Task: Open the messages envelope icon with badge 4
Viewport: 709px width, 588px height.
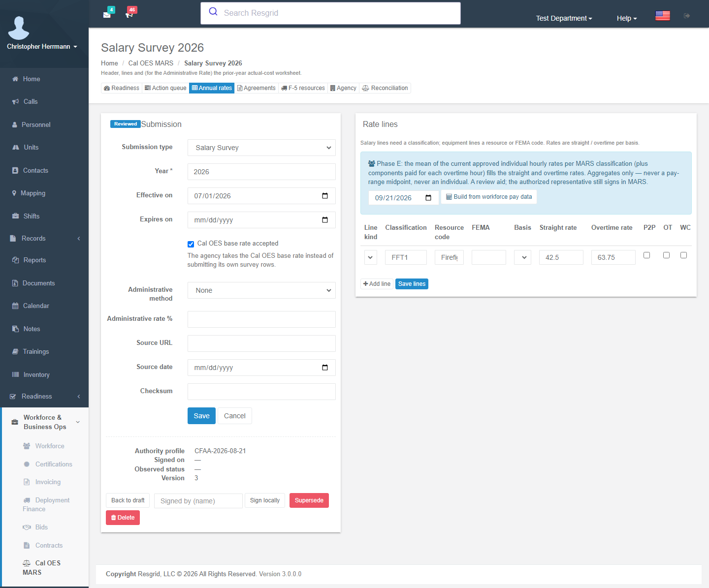Action: coord(107,15)
